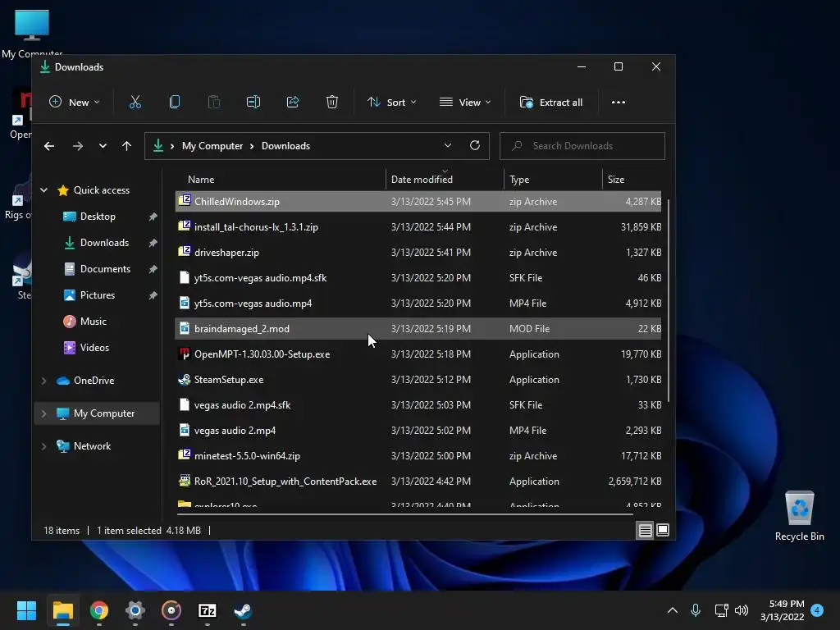The image size is (840, 630).
Task: Select minetest-5.5.0-win64.zip file
Action: [x=418, y=456]
